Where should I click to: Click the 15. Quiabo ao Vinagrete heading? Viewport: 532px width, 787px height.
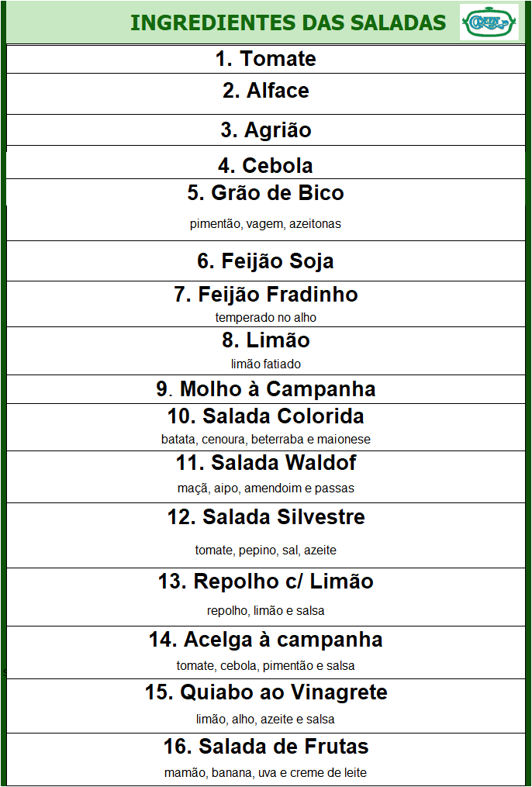266,692
